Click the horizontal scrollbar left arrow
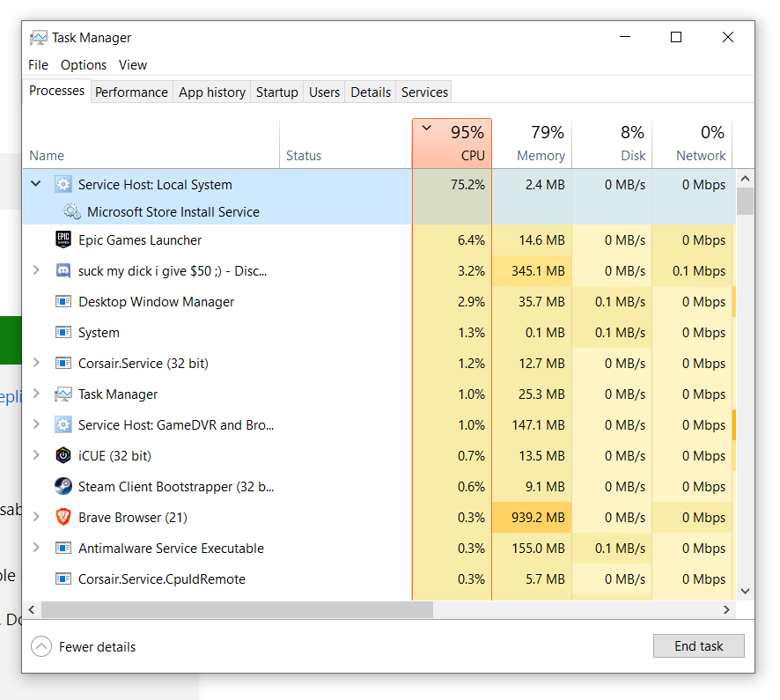780x700 pixels. [x=32, y=609]
